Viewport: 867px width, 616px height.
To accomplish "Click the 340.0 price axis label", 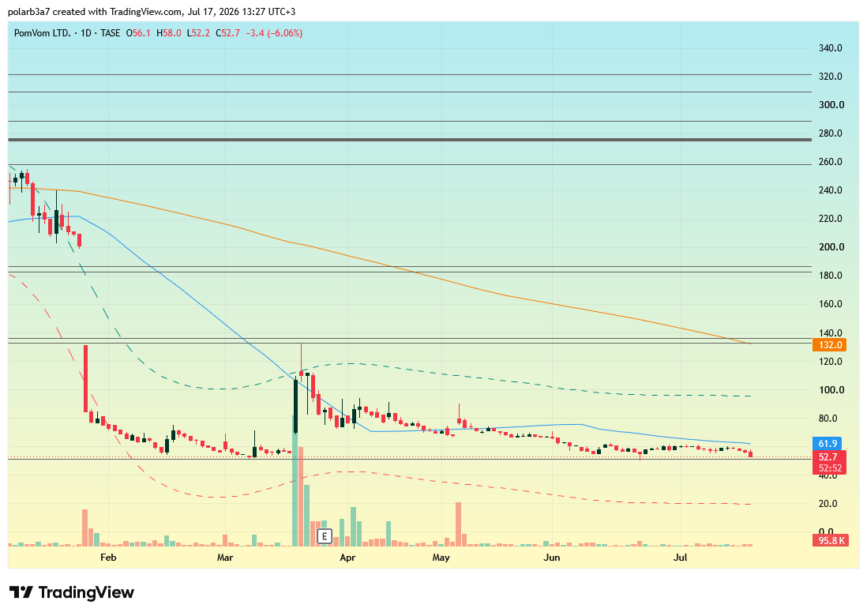I will [x=831, y=48].
